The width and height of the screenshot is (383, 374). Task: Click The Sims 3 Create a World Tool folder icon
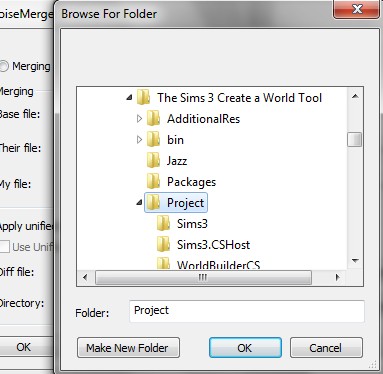(143, 97)
